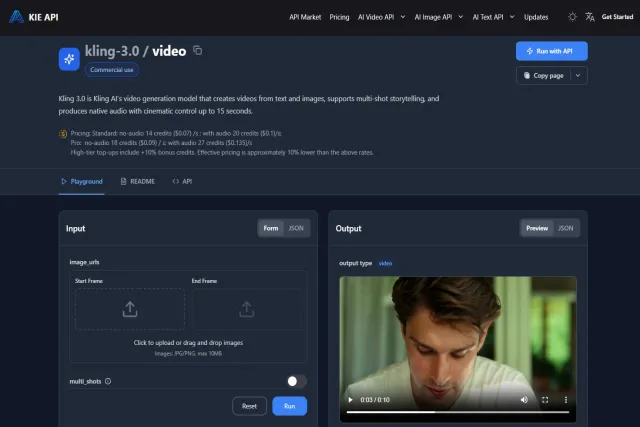
Task: Click the Commercial use badge
Action: pos(111,70)
